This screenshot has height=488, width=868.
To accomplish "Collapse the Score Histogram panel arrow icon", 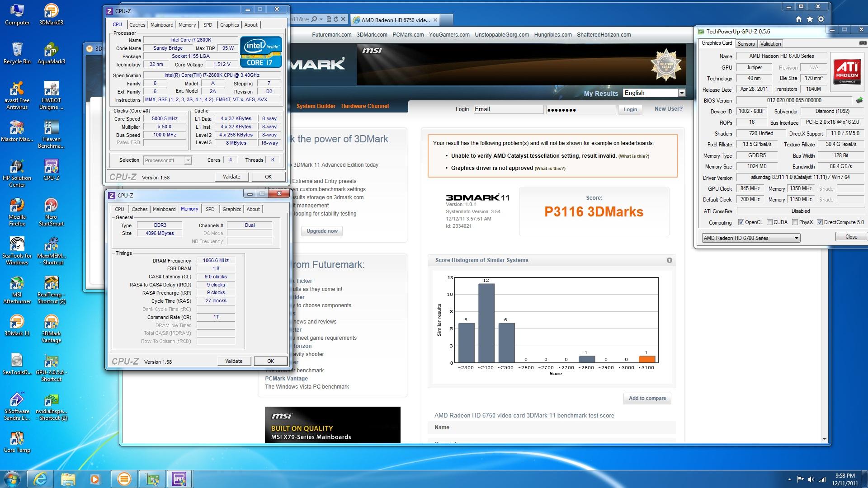I will click(x=670, y=260).
